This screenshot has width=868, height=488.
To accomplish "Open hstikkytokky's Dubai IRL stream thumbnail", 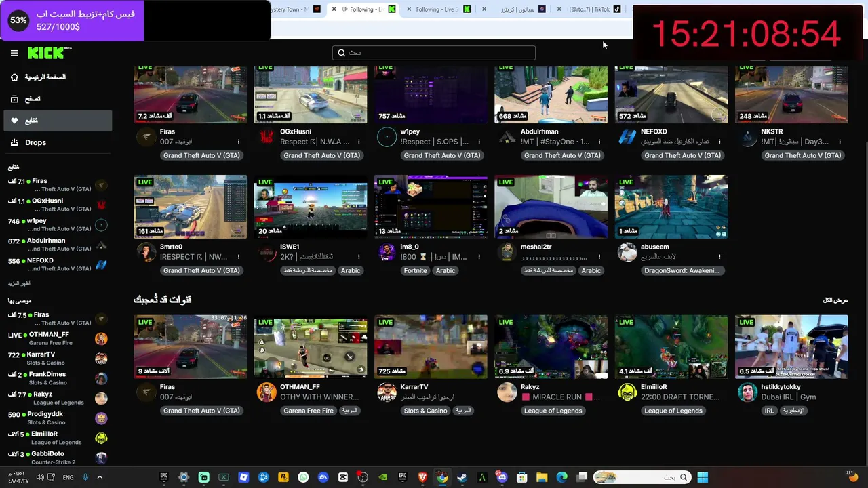I will click(x=791, y=346).
